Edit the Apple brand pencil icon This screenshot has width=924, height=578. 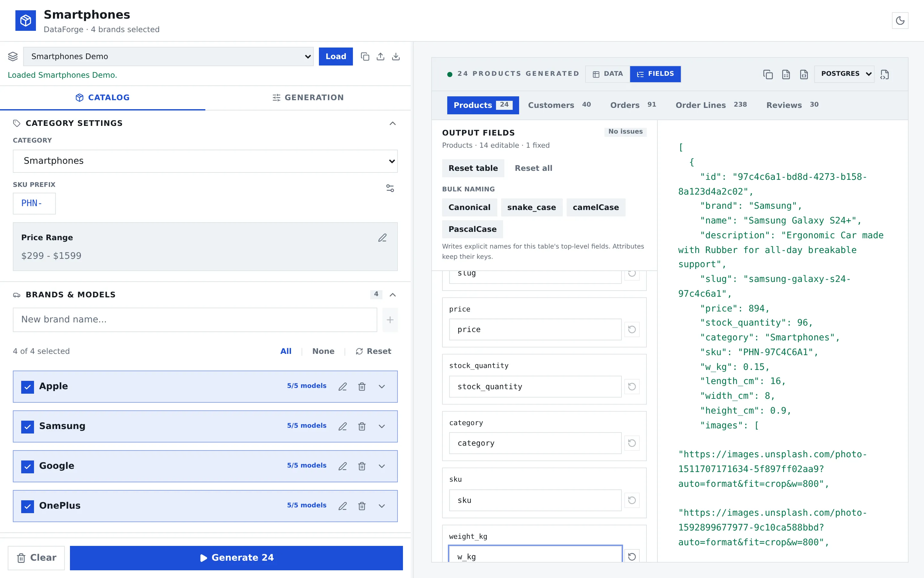tap(343, 387)
